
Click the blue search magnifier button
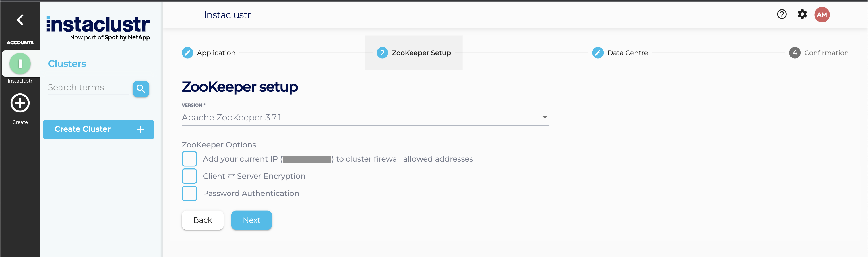141,89
